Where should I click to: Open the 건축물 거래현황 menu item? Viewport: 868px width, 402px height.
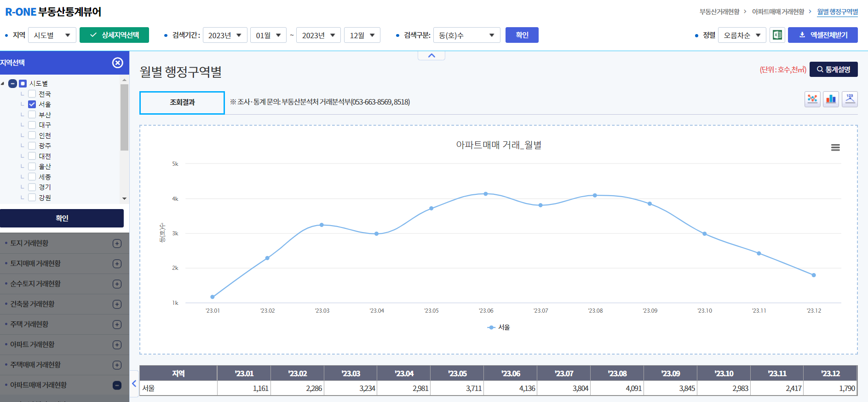coord(32,304)
